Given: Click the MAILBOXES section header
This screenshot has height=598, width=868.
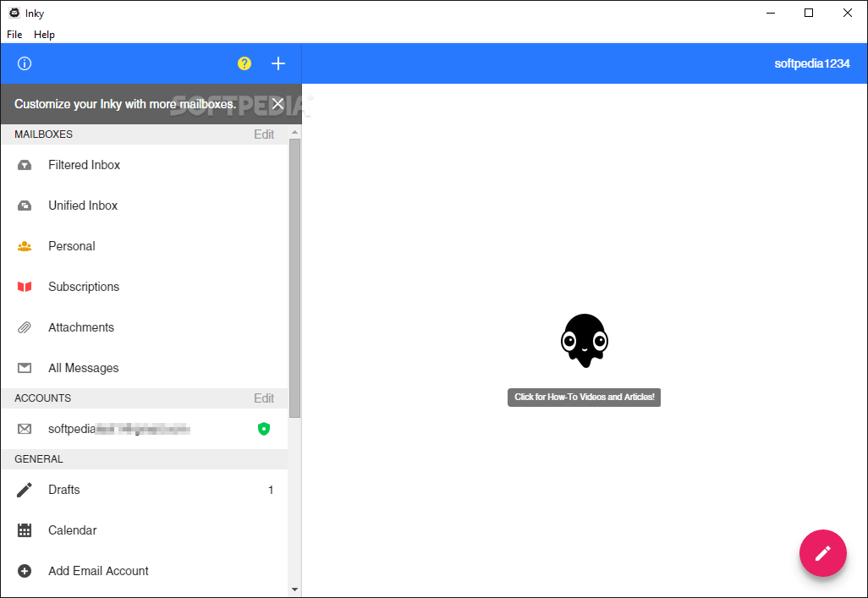Looking at the screenshot, I should pyautogui.click(x=43, y=134).
